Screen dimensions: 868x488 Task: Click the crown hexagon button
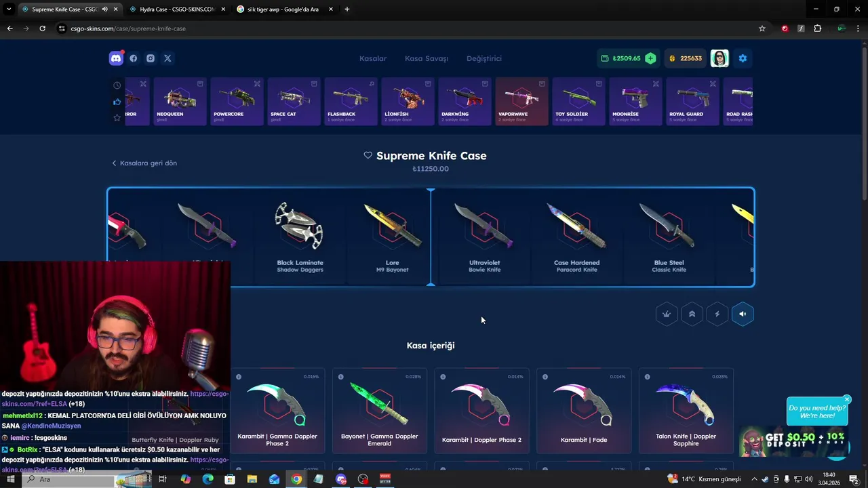(x=667, y=314)
